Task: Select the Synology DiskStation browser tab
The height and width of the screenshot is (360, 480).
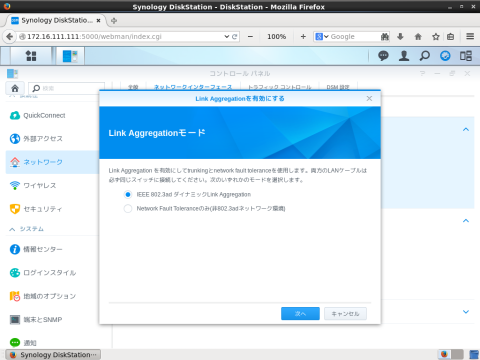Action: (56, 20)
